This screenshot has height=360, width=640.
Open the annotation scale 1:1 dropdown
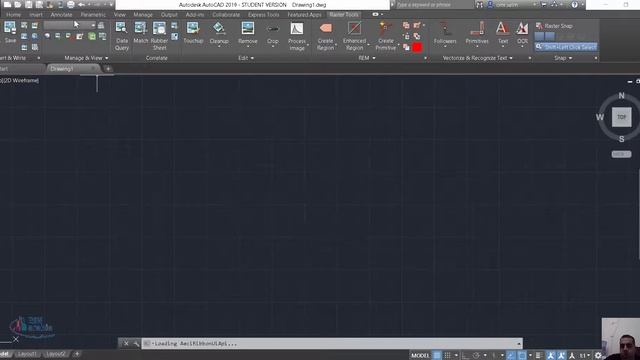click(585, 356)
